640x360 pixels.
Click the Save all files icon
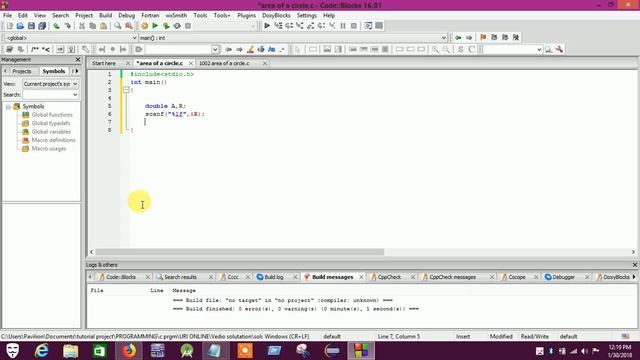click(42, 26)
